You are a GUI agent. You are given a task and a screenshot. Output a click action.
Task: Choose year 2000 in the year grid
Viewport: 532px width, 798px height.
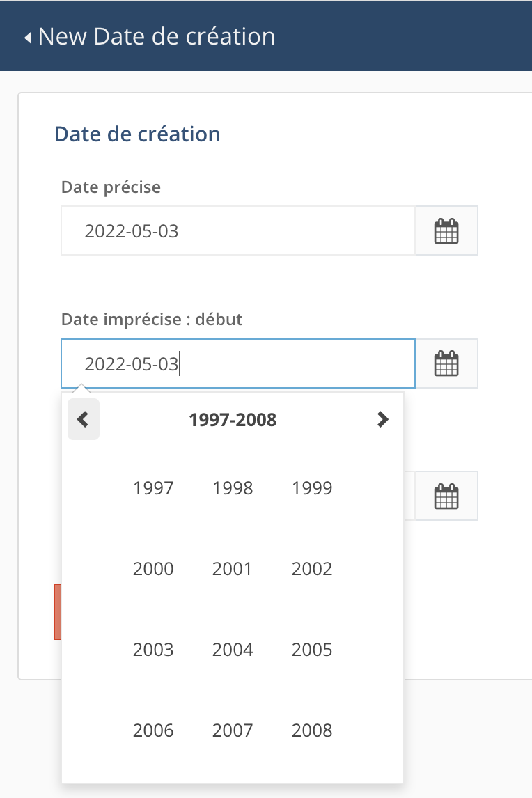153,569
